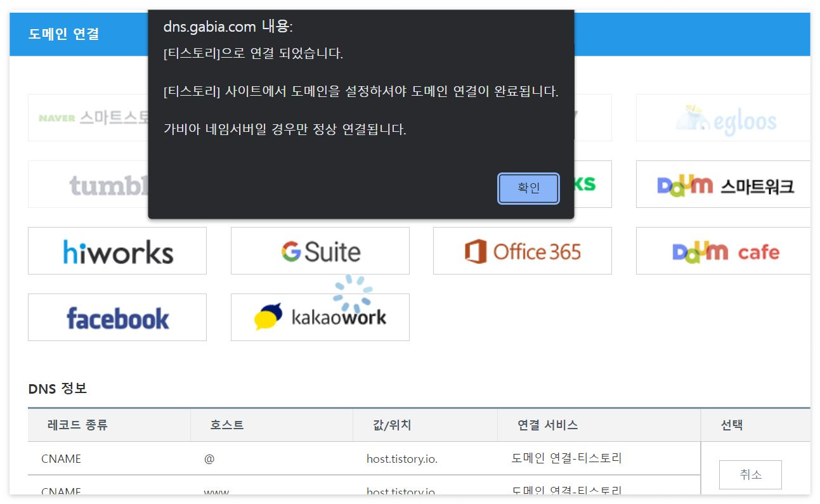820x504 pixels.
Task: Click CNAME in the @ record row
Action: pyautogui.click(x=61, y=458)
